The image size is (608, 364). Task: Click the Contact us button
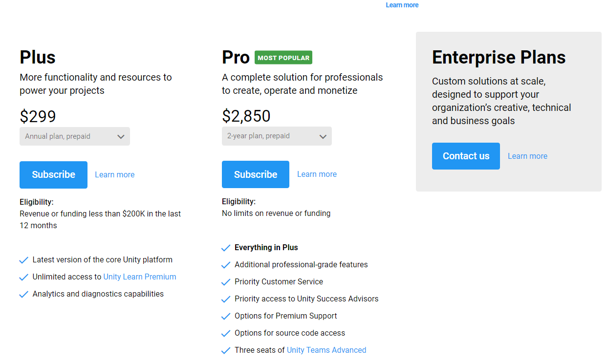(x=466, y=156)
